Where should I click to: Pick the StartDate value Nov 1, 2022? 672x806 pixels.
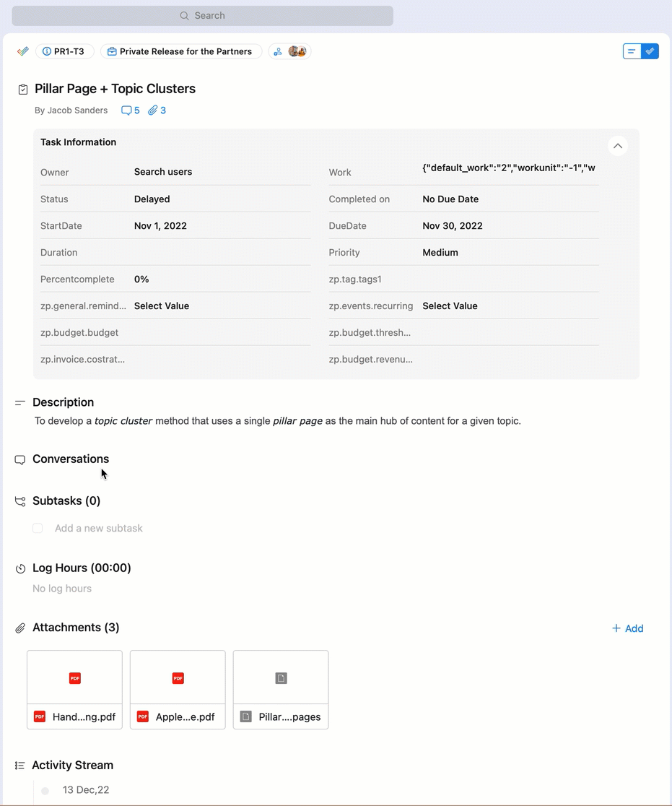point(160,225)
